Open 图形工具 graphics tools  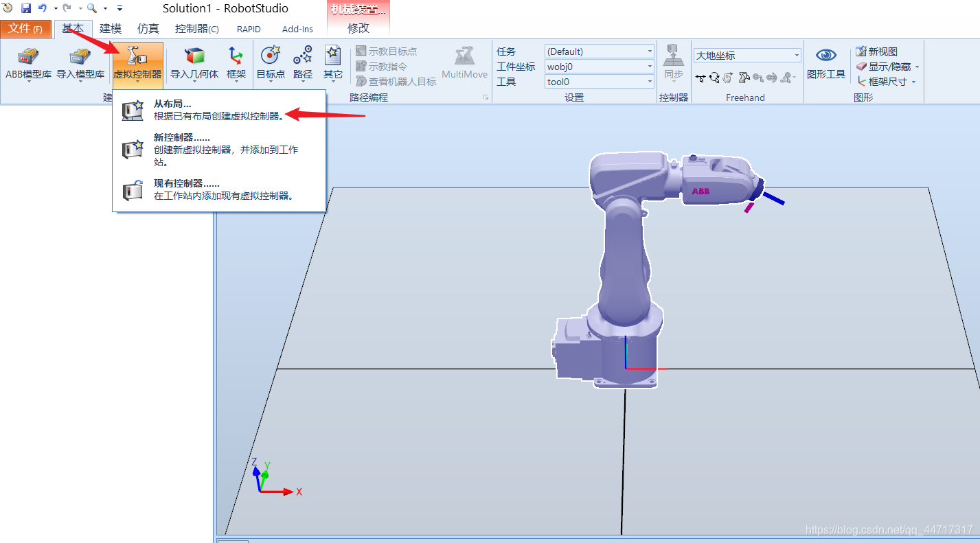point(826,63)
